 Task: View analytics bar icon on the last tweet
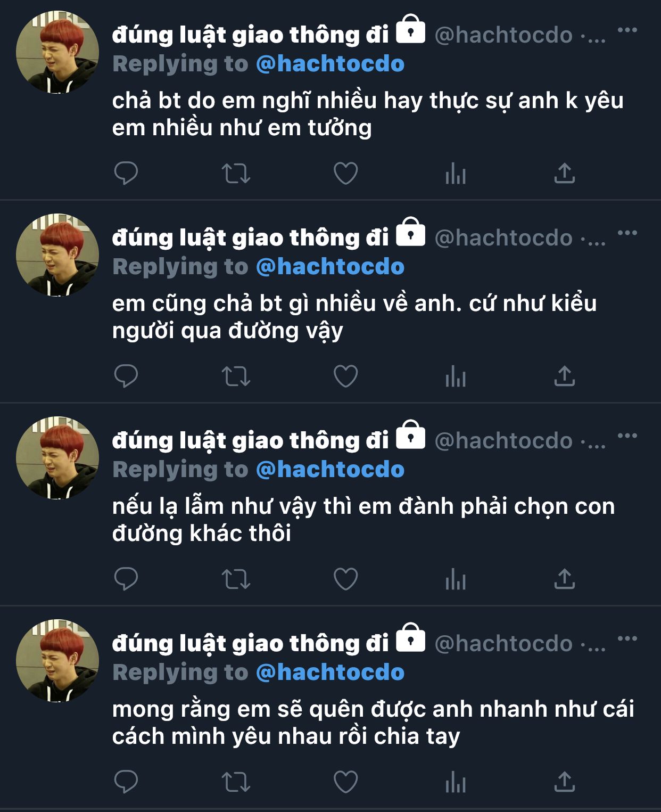tap(456, 782)
